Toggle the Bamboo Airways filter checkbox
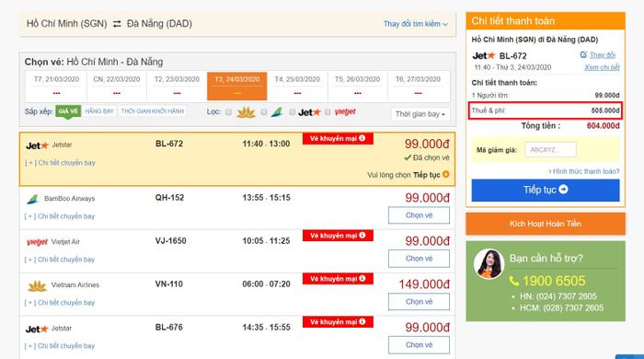644x359 pixels. click(x=264, y=111)
